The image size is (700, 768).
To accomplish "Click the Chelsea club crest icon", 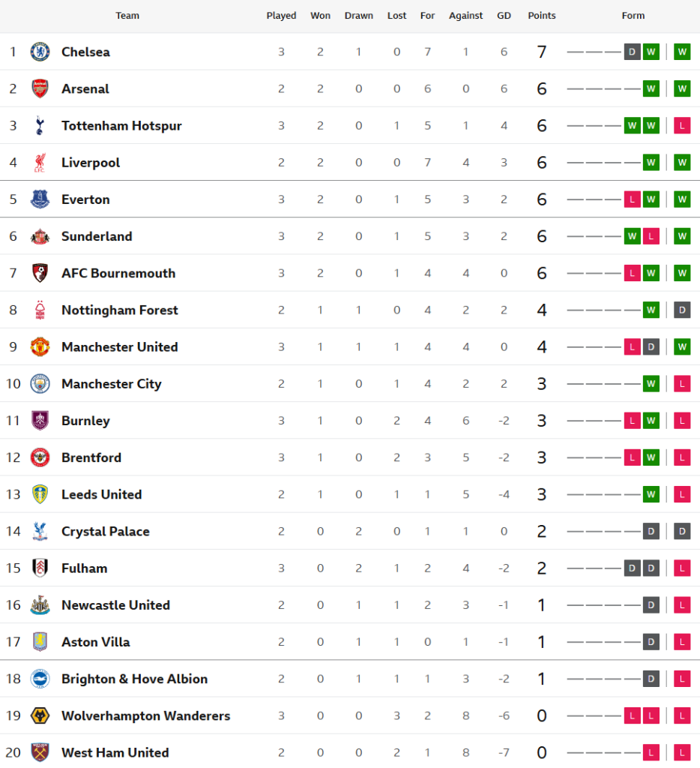I will tap(40, 52).
